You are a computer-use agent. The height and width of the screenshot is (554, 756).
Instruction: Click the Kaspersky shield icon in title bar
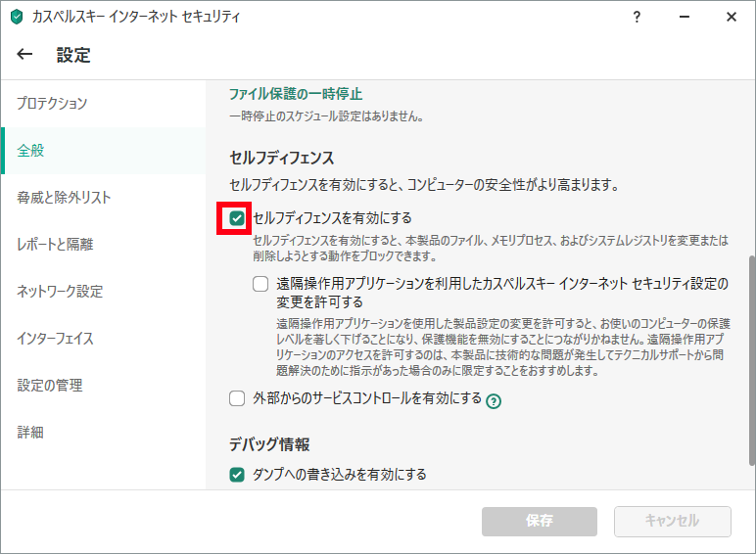pyautogui.click(x=16, y=17)
